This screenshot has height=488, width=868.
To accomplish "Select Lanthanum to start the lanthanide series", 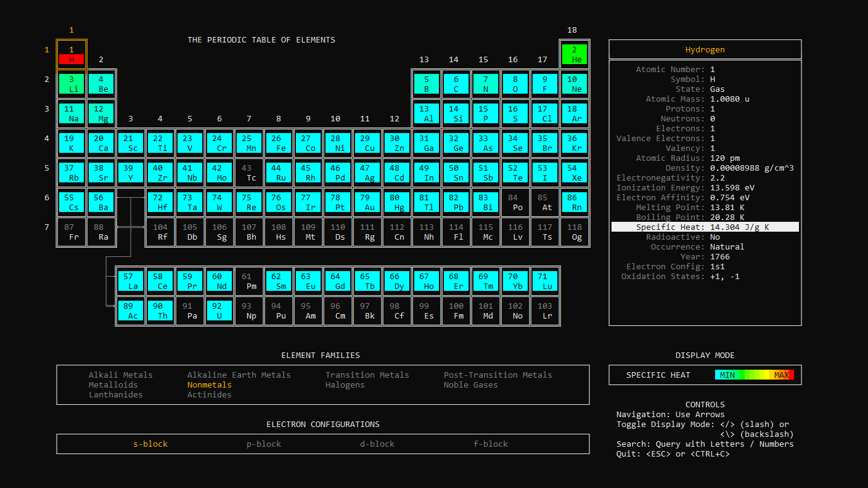I will [131, 280].
